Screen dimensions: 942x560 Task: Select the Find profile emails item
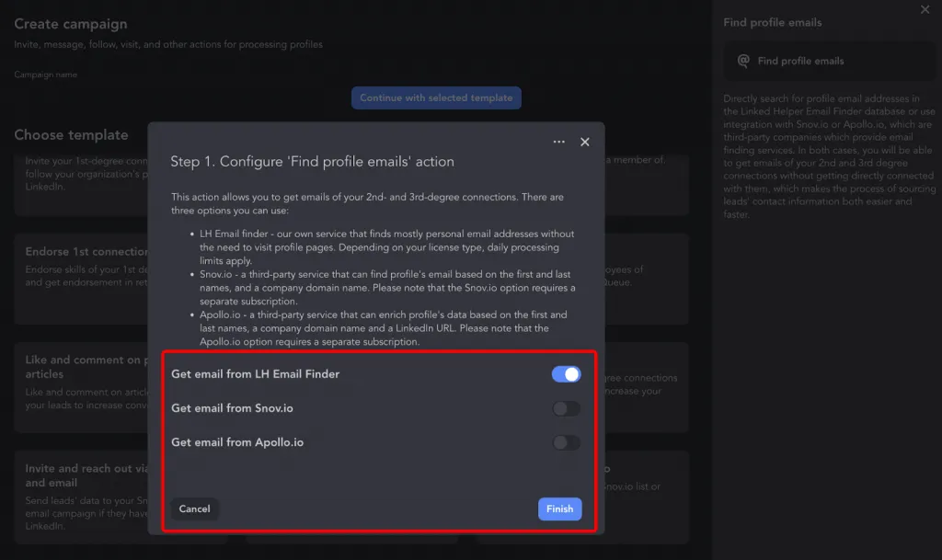coord(830,61)
